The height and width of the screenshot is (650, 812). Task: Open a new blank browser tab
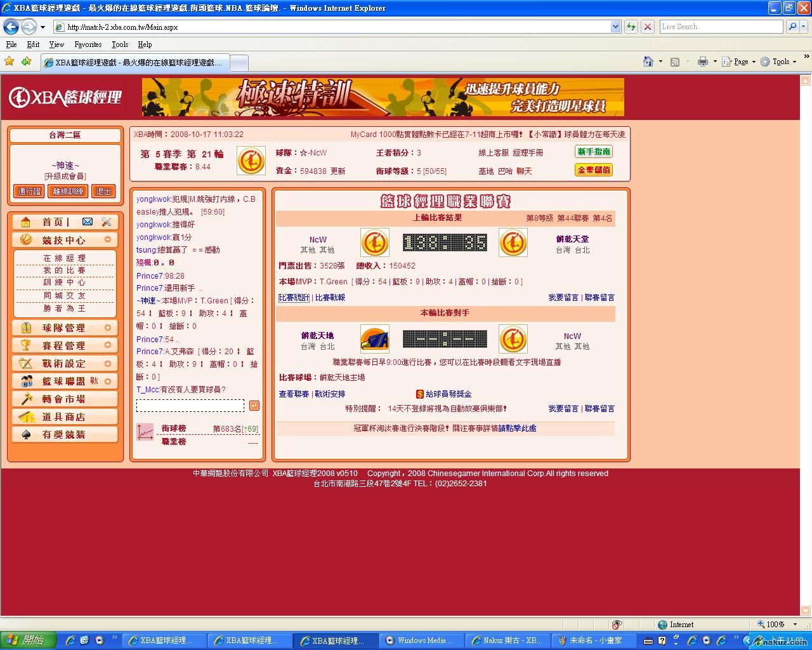239,63
